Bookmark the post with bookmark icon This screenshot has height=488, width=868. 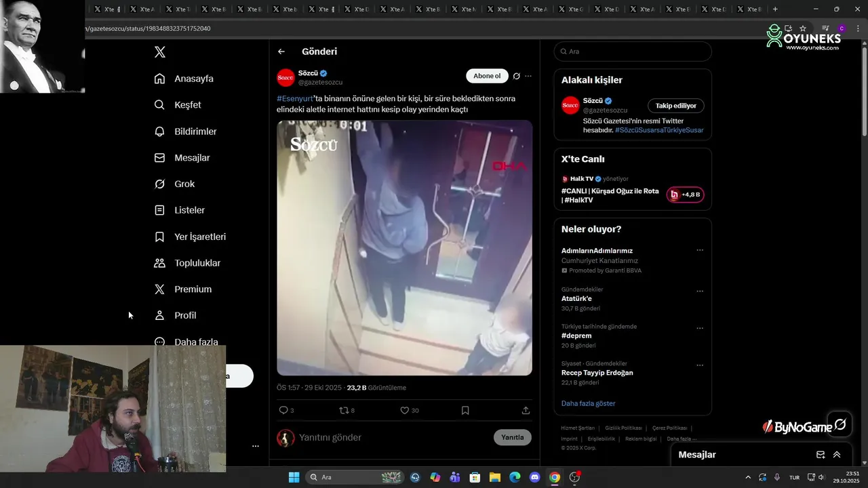click(465, 410)
